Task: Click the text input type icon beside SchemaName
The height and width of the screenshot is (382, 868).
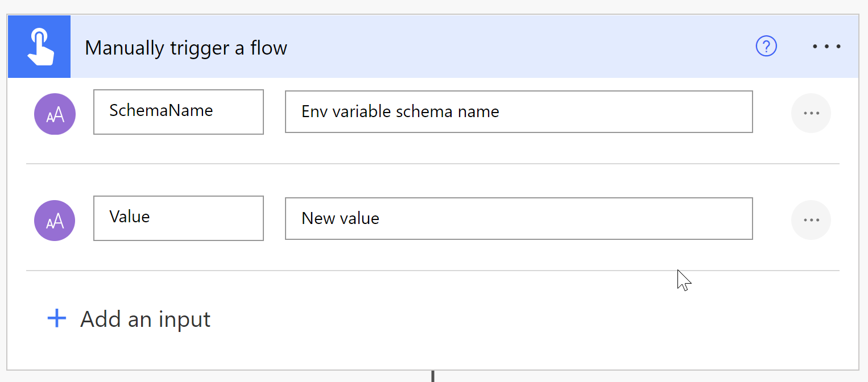Action: click(x=55, y=114)
